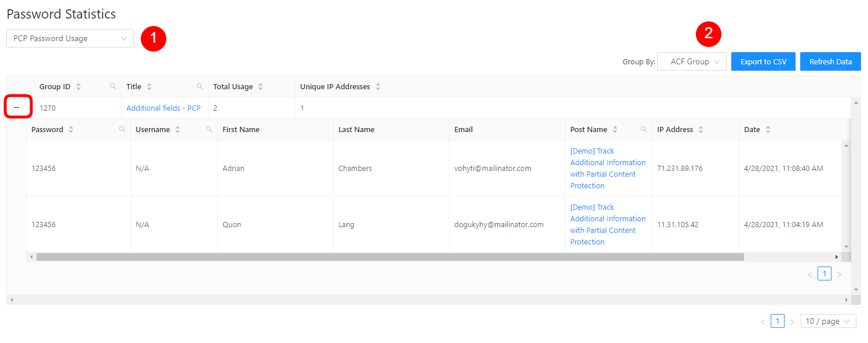
Task: Click the Title column search icon
Action: point(200,87)
